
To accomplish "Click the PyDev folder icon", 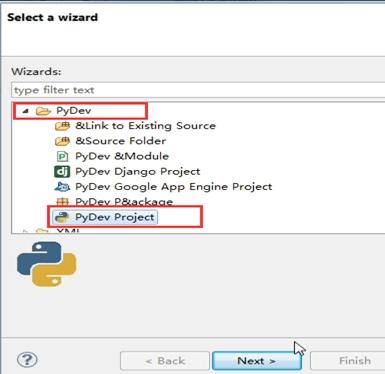I will [43, 111].
